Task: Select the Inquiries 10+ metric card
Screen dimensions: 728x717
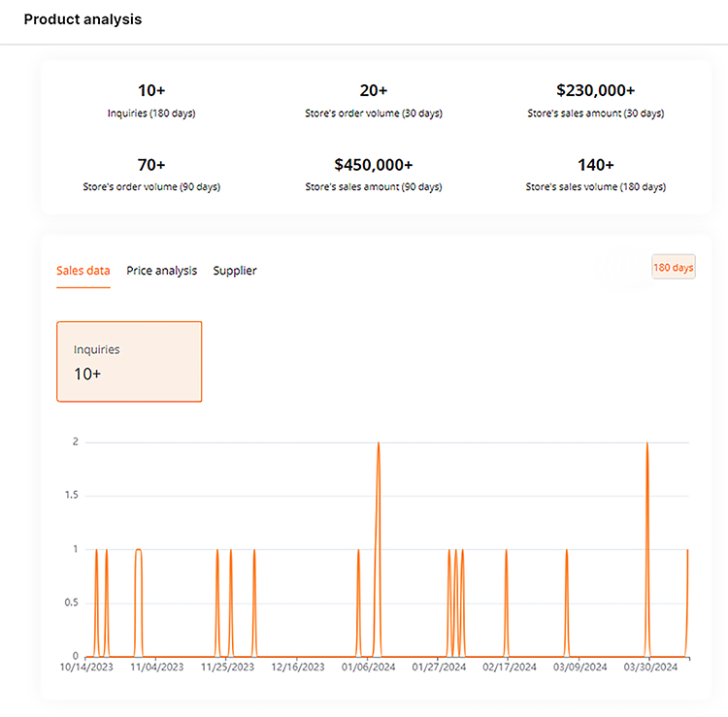Action: [129, 361]
